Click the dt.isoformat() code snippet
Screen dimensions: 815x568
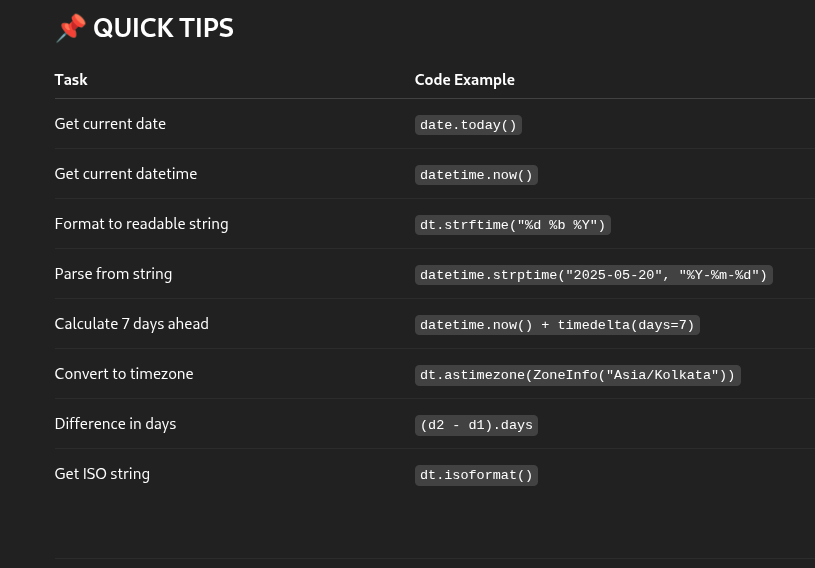pos(476,475)
